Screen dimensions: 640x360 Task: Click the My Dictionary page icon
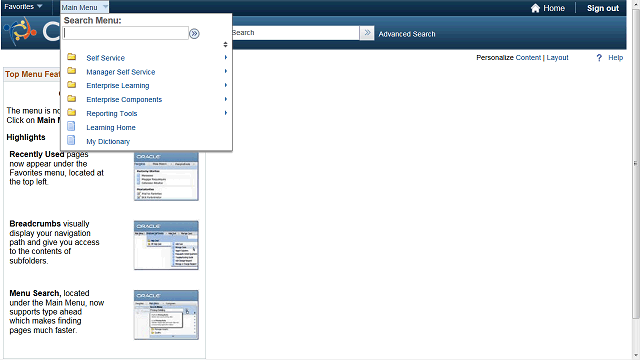71,140
